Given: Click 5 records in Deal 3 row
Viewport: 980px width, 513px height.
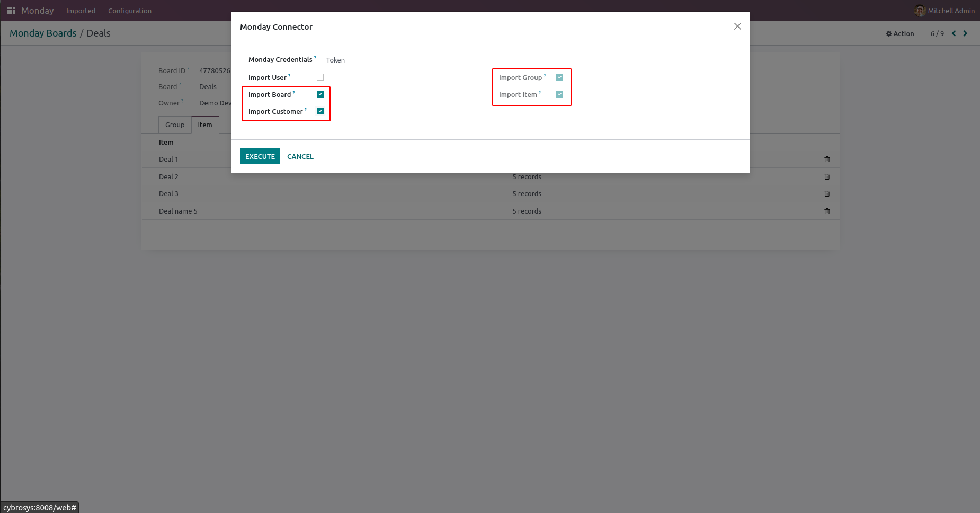Looking at the screenshot, I should point(527,194).
